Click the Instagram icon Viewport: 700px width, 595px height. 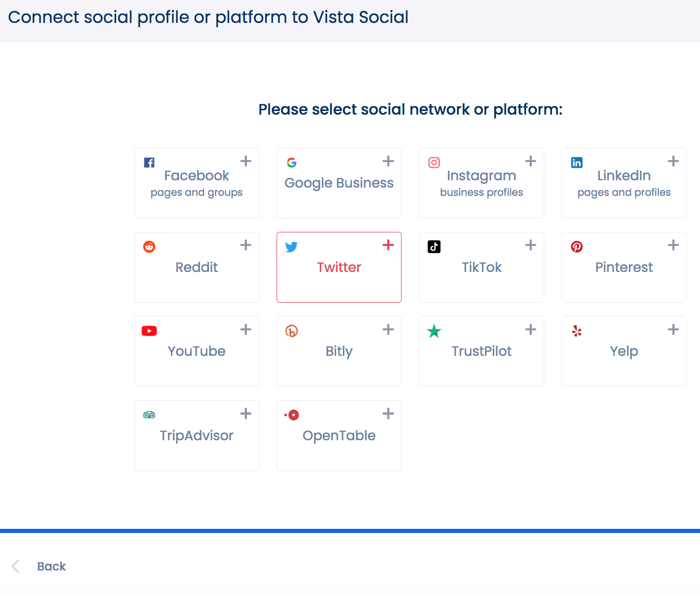(434, 162)
